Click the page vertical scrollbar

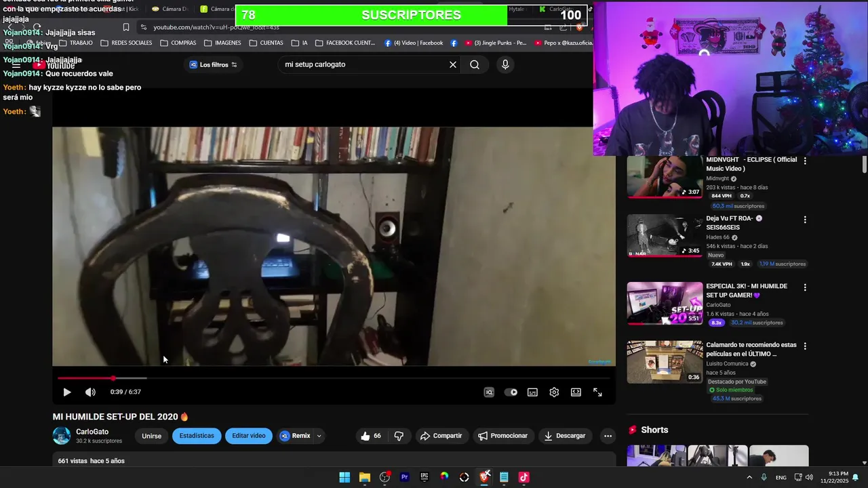(x=865, y=164)
